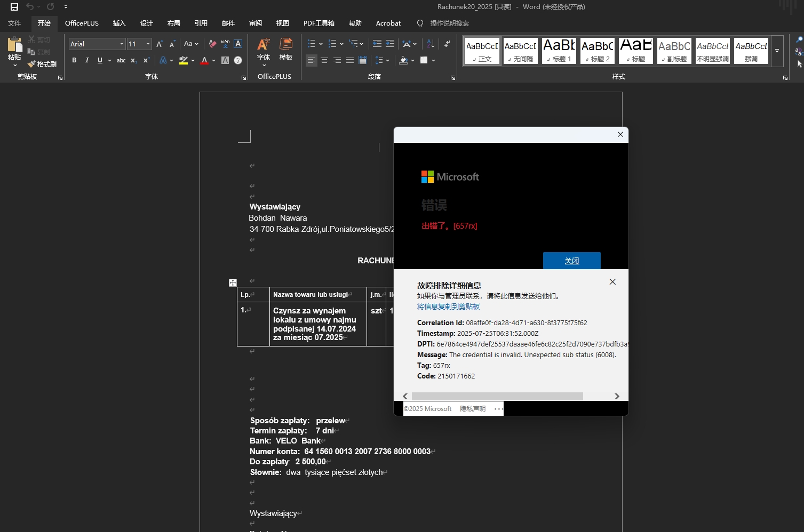Click the superscript x² icon
The width and height of the screenshot is (804, 532).
(x=146, y=60)
